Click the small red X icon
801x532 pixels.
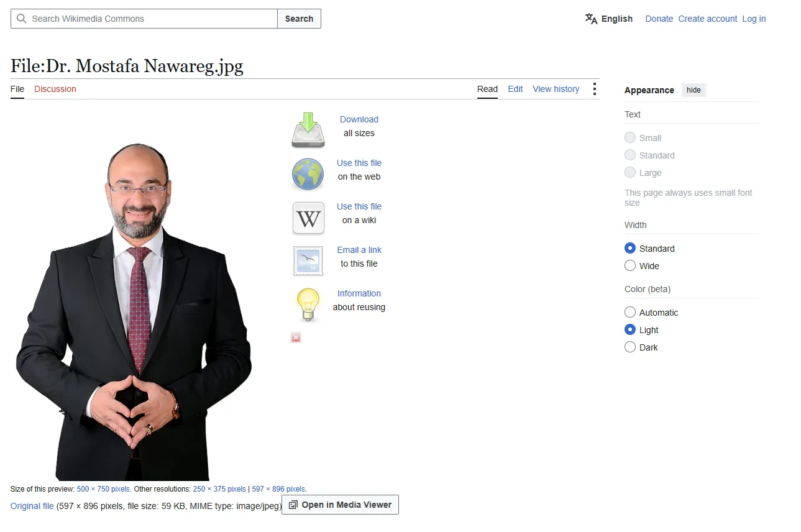point(296,337)
